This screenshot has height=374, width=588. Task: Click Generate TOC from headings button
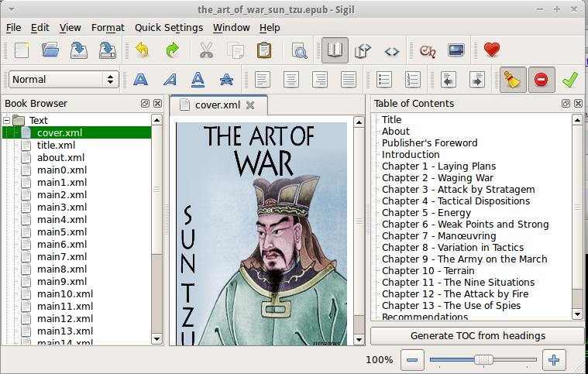coord(477,335)
